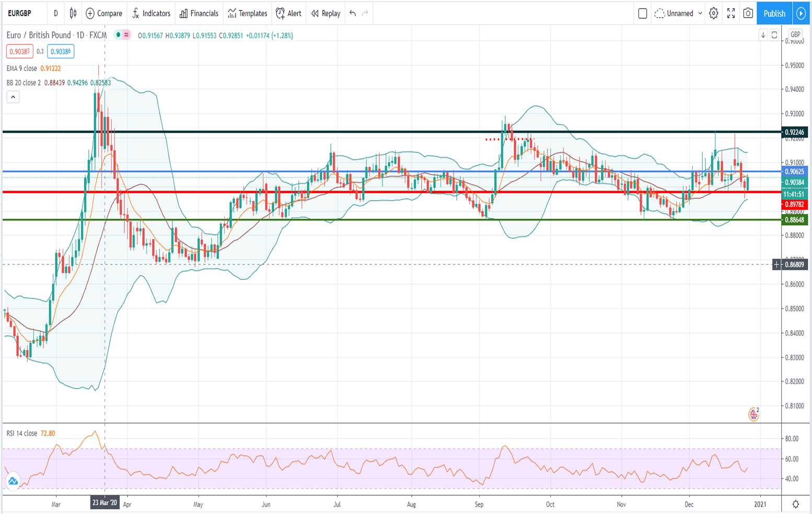812x514 pixels.
Task: Enter fullscreen mode
Action: click(x=731, y=14)
